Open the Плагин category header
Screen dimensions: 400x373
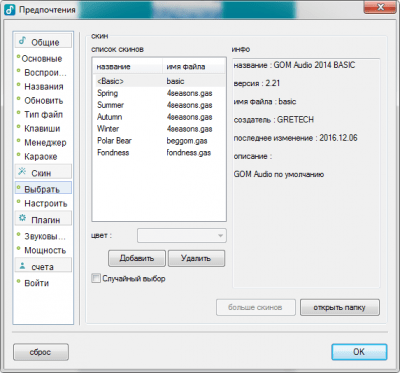pyautogui.click(x=43, y=219)
